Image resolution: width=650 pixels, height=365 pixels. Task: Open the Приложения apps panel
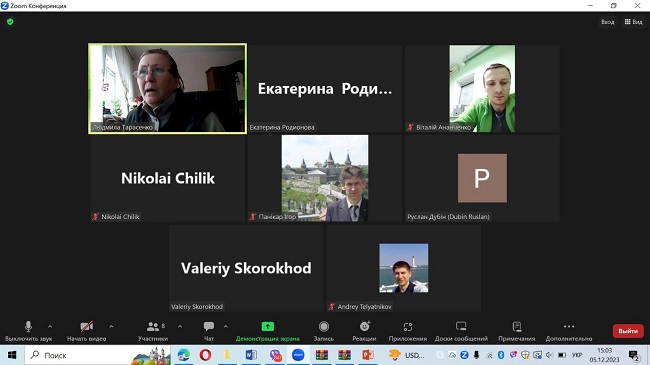407,331
